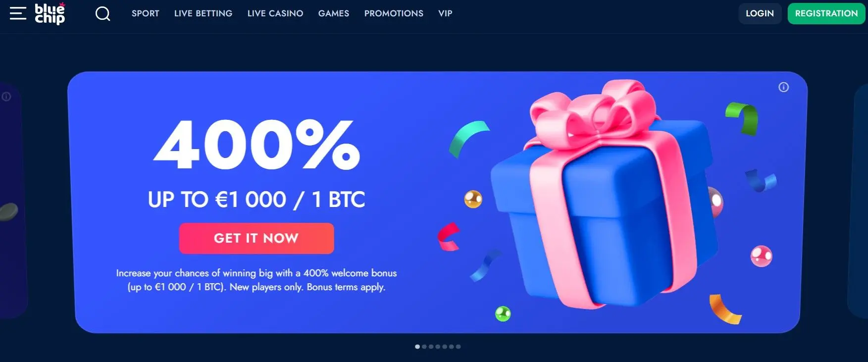
Task: Click the banner info icon
Action: click(783, 87)
